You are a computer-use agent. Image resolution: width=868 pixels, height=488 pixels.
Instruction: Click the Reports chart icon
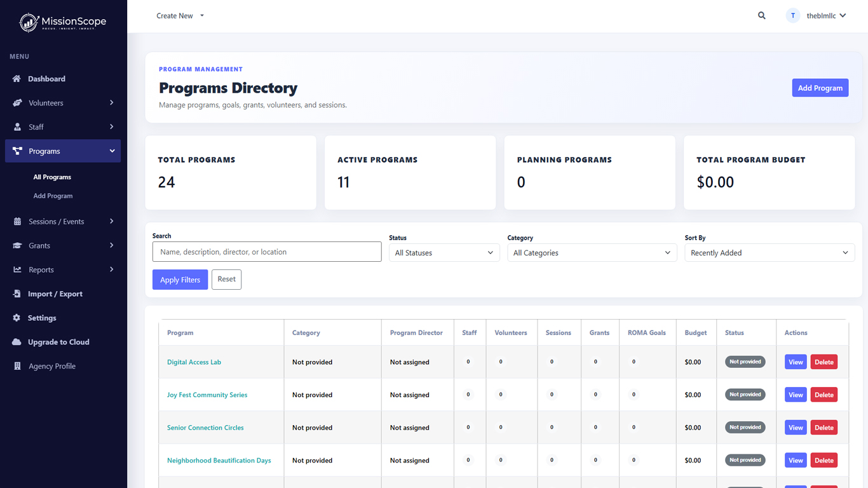17,270
